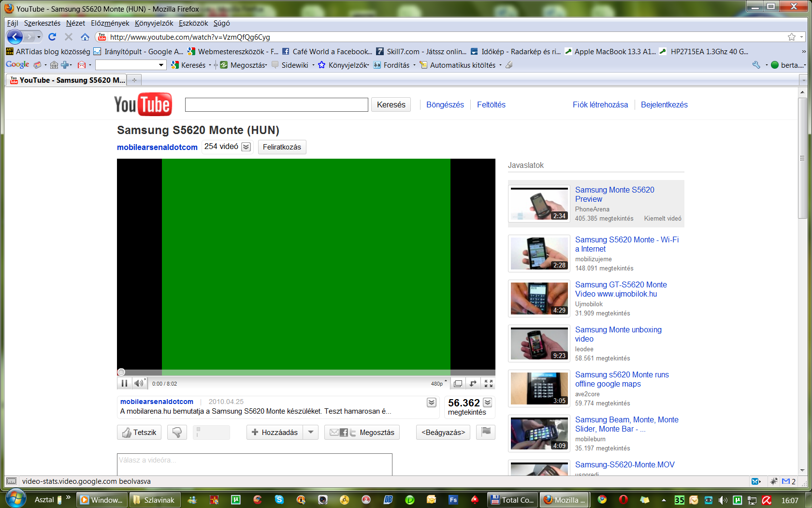Open the Eszközök menu
This screenshot has height=508, width=812.
(x=193, y=23)
